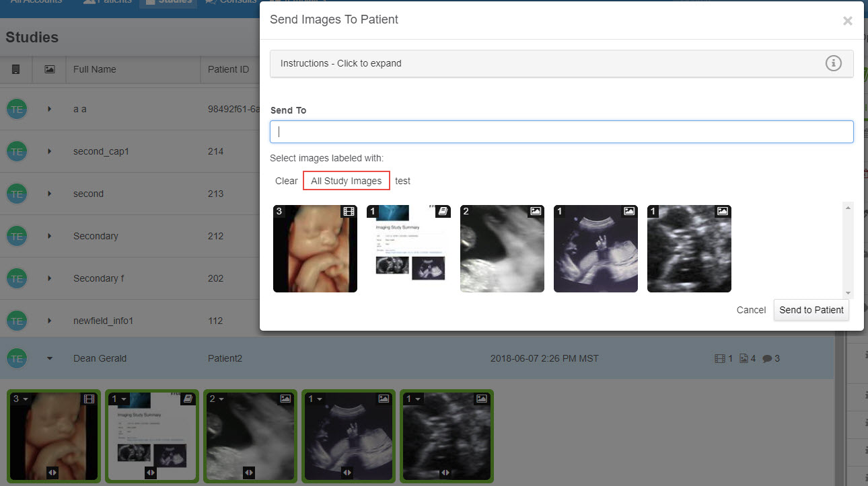Click the date '2018-06-07 2:26 PM MST'
Image resolution: width=868 pixels, height=486 pixels.
(x=544, y=358)
